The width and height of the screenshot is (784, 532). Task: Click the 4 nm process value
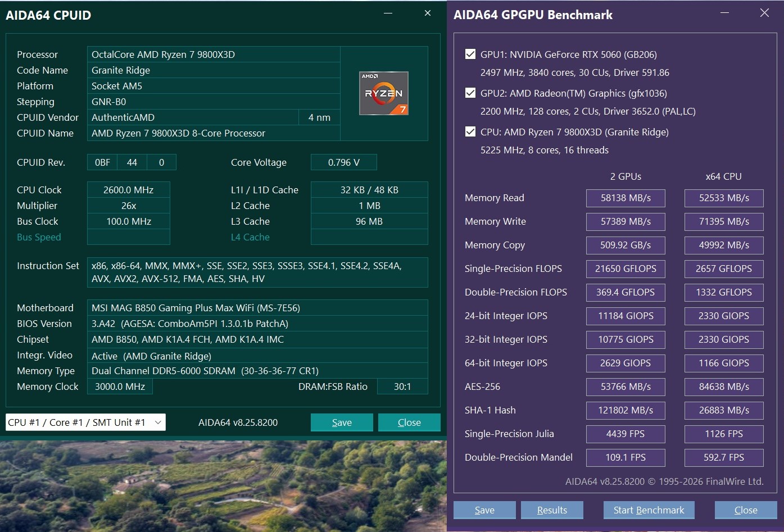(319, 117)
